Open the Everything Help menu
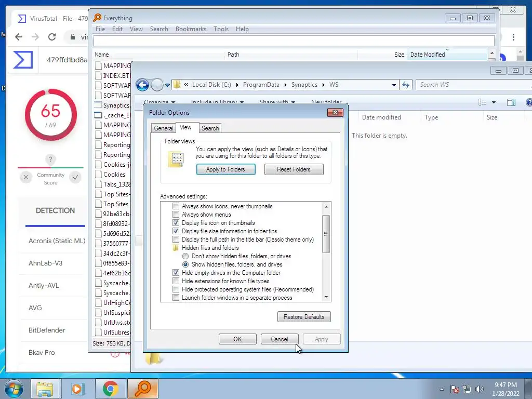The image size is (532, 399). pos(242,29)
